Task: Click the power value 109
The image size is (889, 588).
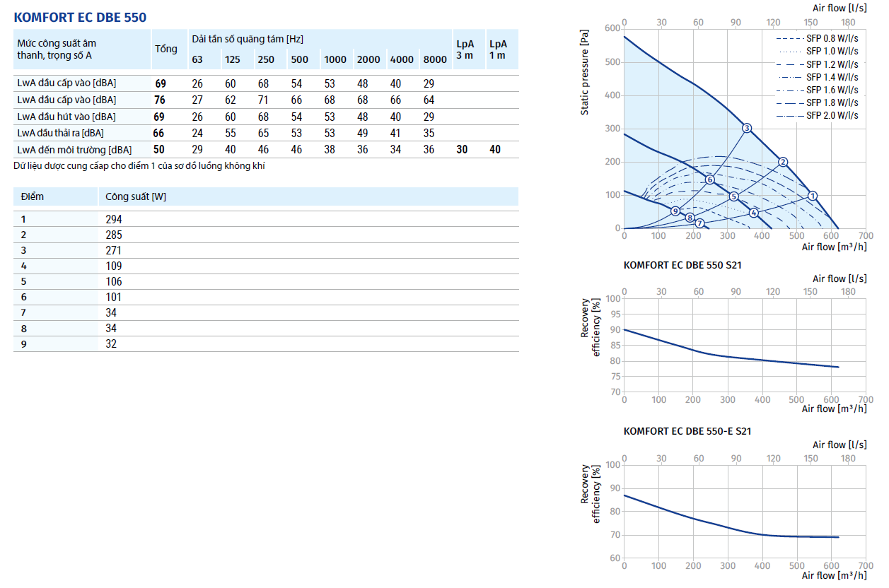Action: [114, 266]
